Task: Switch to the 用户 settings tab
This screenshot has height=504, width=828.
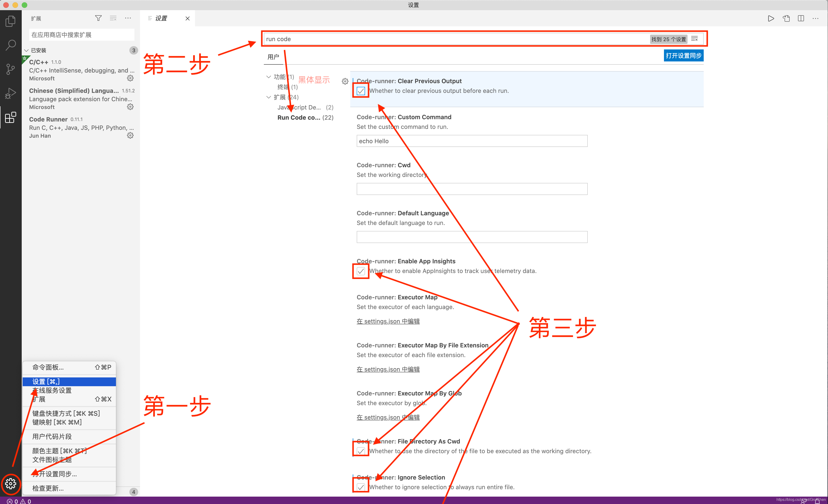Action: (x=273, y=57)
